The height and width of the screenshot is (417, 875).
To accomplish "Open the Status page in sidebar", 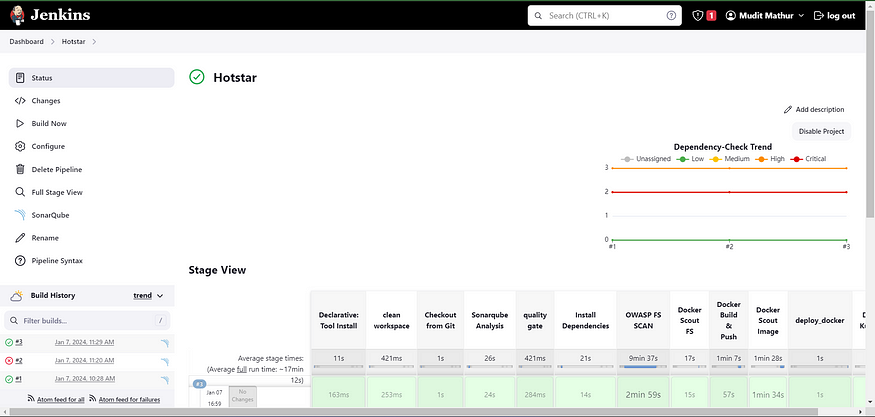I will point(92,78).
